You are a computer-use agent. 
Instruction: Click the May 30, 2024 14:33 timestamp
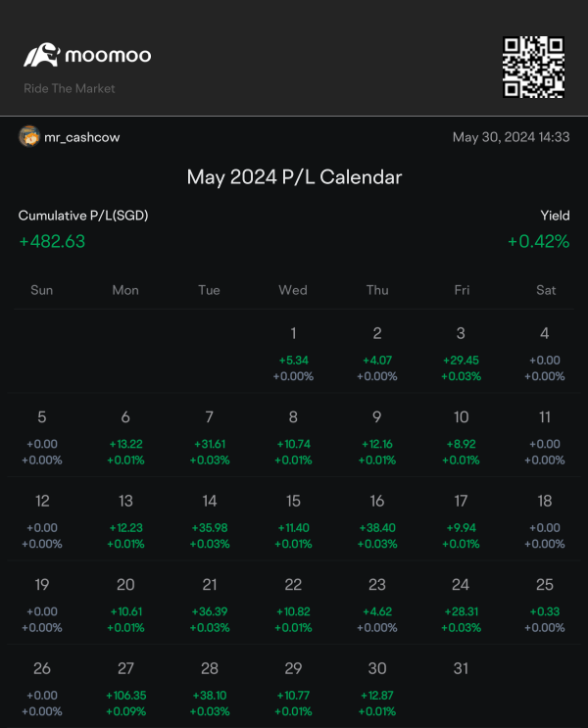511,137
